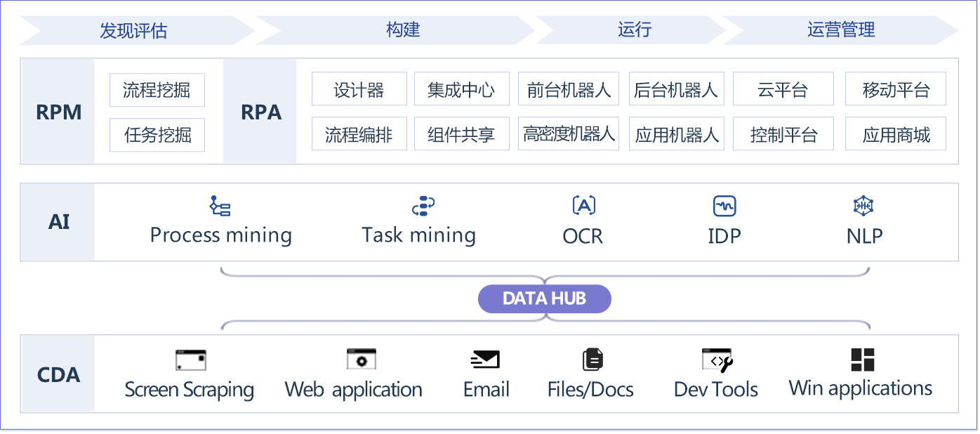
Task: Click the DATA HUB button
Action: pos(545,299)
